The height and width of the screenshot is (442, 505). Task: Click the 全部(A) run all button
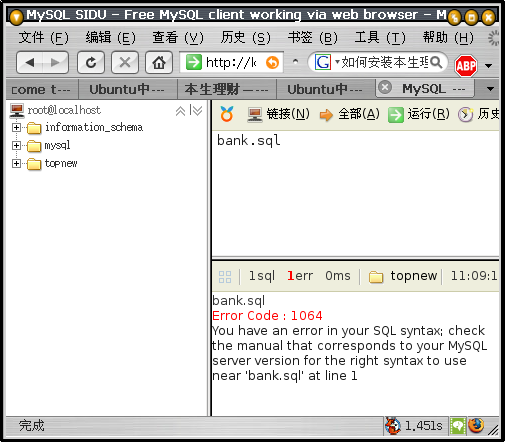pos(350,114)
